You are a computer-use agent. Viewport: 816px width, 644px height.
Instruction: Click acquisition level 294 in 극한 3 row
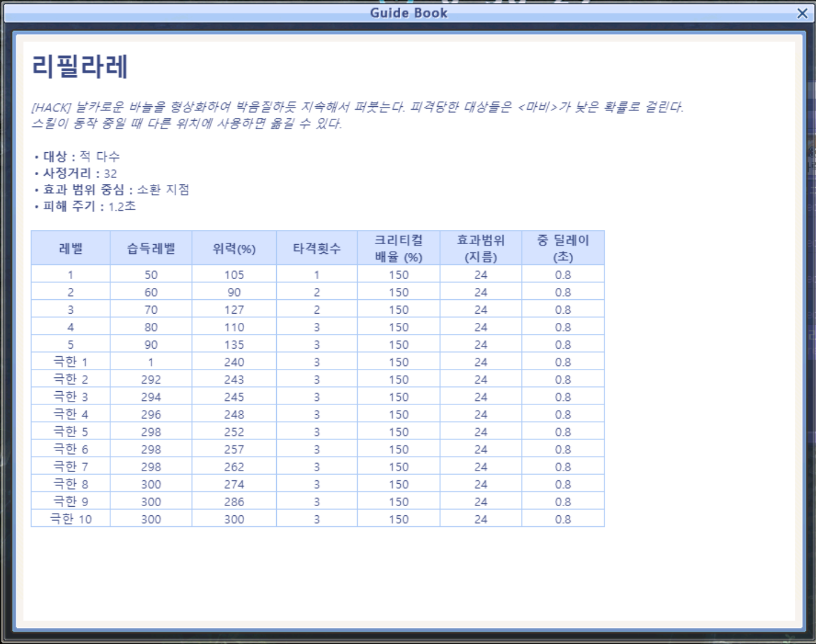[x=151, y=398]
